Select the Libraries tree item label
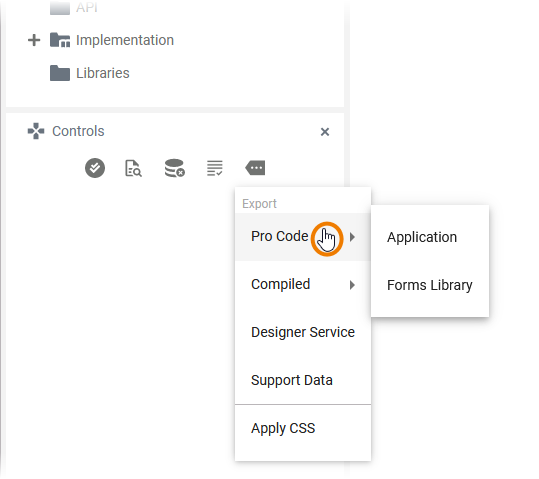The height and width of the screenshot is (479, 539). tap(103, 73)
